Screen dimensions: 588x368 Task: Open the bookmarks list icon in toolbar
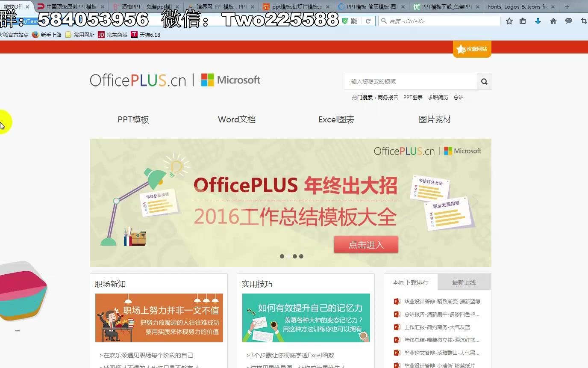[x=523, y=21]
